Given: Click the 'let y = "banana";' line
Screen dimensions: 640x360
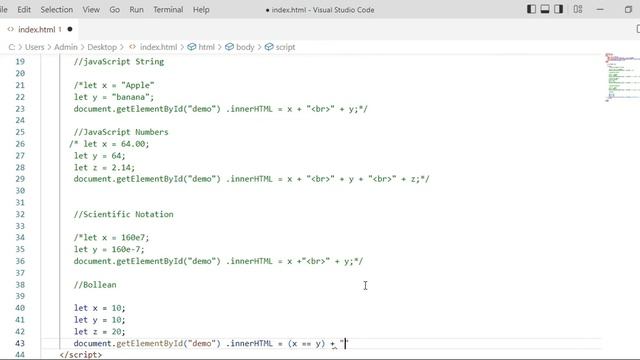Looking at the screenshot, I should coord(114,97).
